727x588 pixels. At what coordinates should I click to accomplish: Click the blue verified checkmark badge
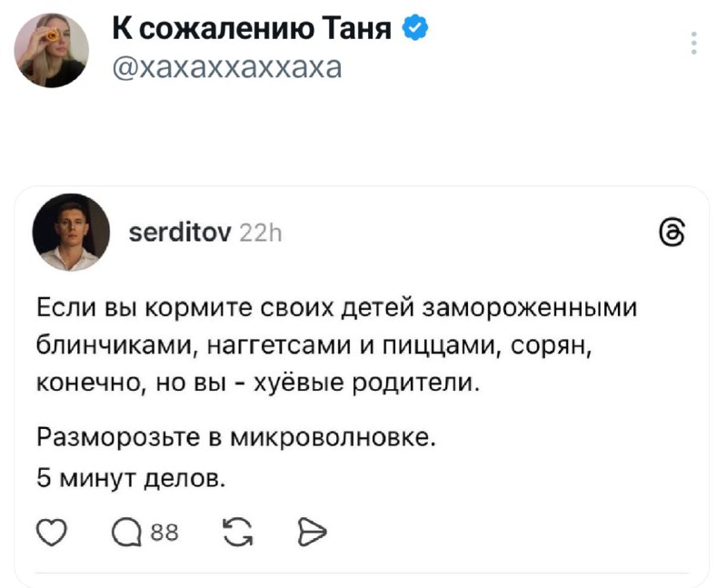click(414, 29)
